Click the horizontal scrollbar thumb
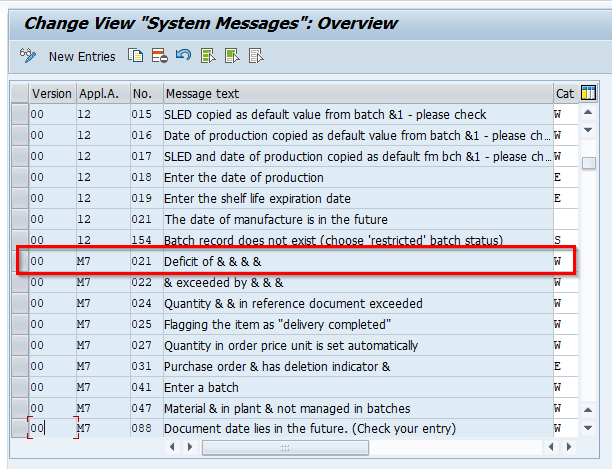The width and height of the screenshot is (612, 469). [x=285, y=448]
